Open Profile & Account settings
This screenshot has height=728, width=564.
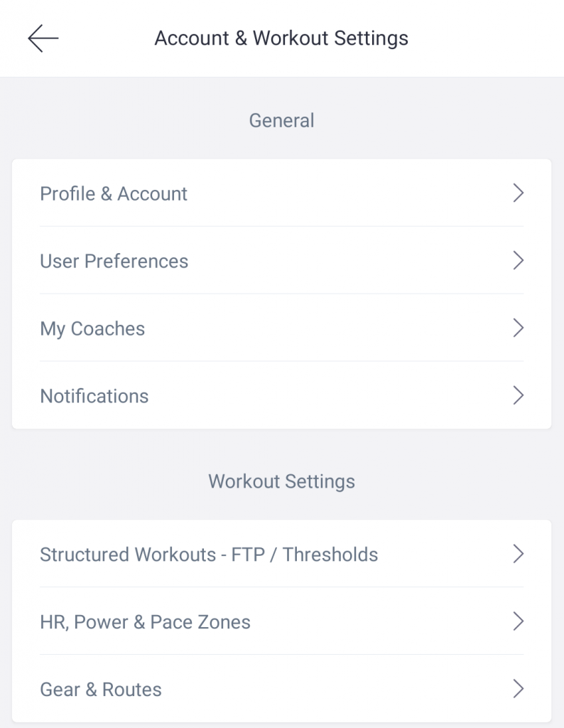tap(281, 193)
